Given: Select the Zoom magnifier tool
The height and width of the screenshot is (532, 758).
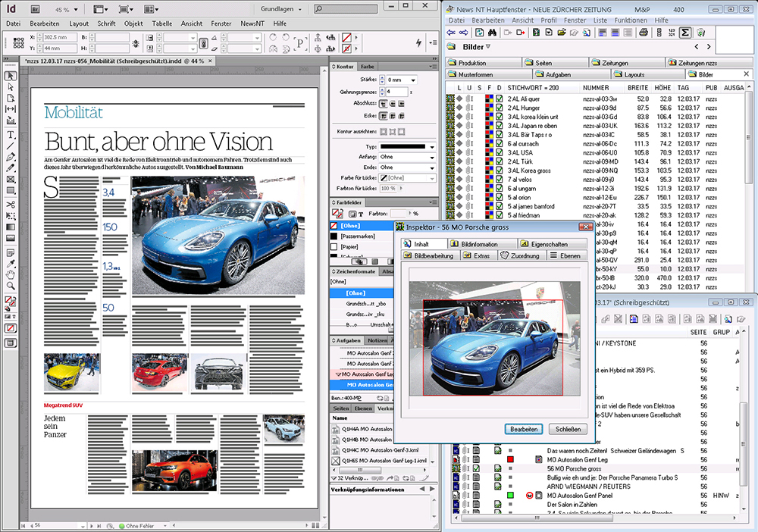Looking at the screenshot, I should click(x=11, y=286).
